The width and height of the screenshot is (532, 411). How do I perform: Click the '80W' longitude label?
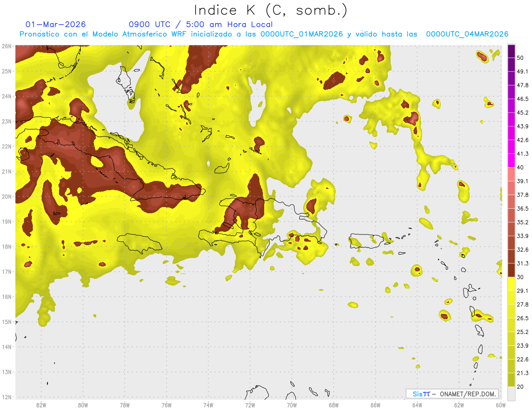pos(82,405)
